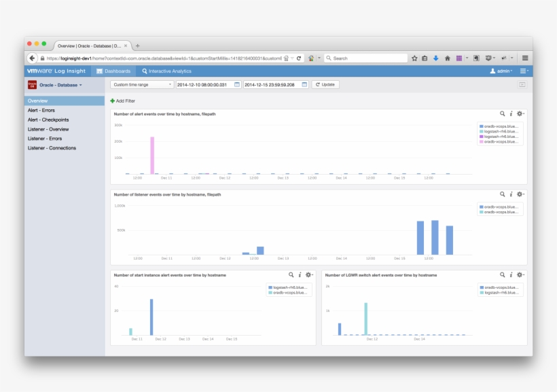Open the search icon on the alert events chart

503,113
